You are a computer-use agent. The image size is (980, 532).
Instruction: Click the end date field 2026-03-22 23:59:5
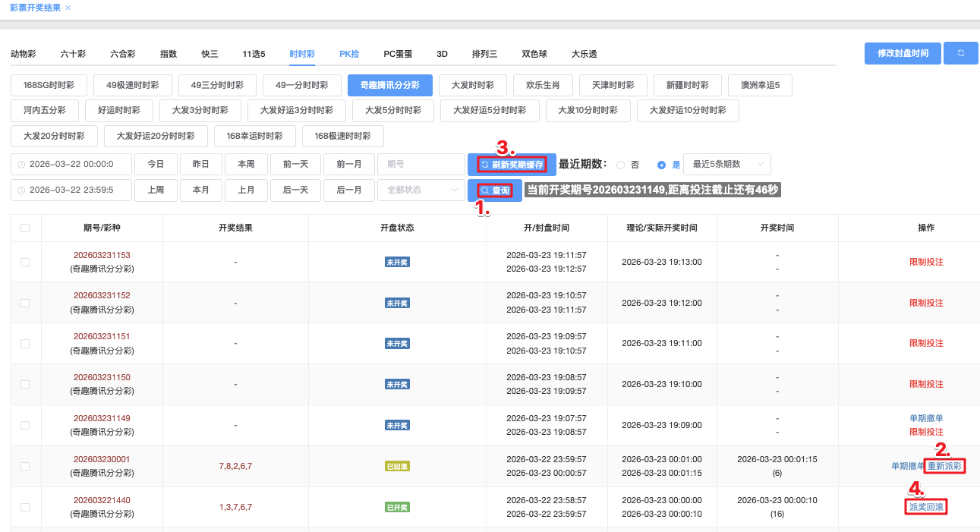(71, 190)
